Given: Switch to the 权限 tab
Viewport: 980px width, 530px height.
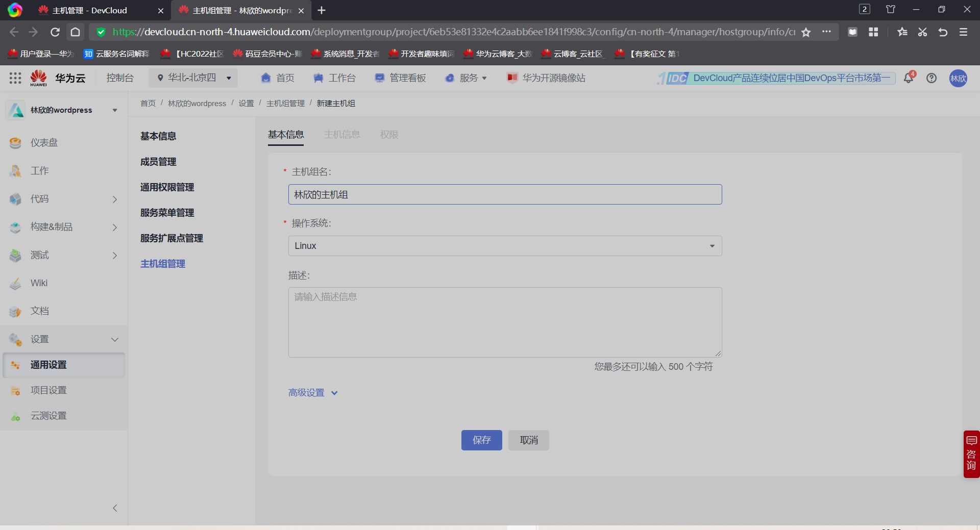Looking at the screenshot, I should coord(389,135).
